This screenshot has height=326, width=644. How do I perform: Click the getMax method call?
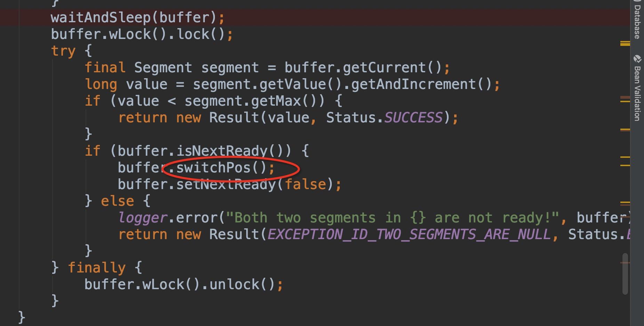[x=275, y=101]
